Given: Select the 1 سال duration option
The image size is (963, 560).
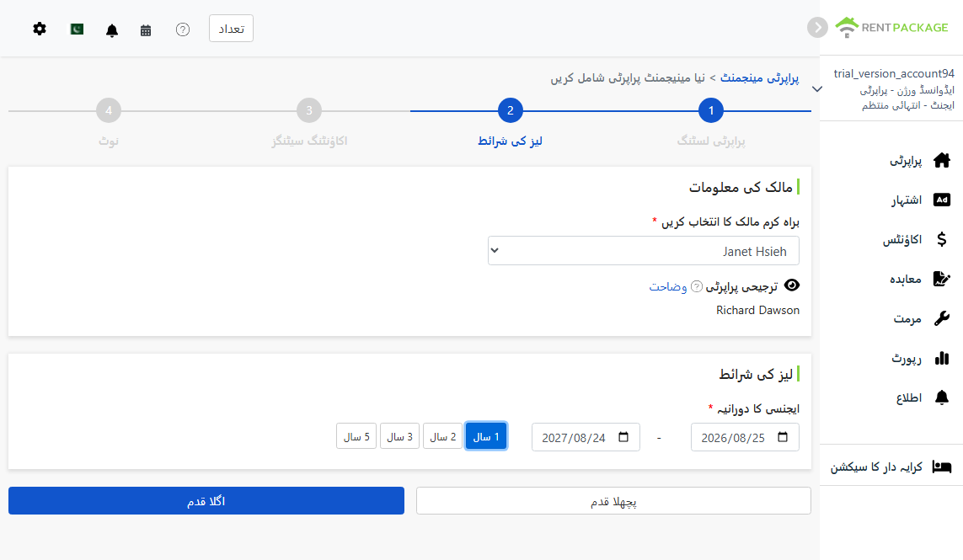Looking at the screenshot, I should point(486,436).
